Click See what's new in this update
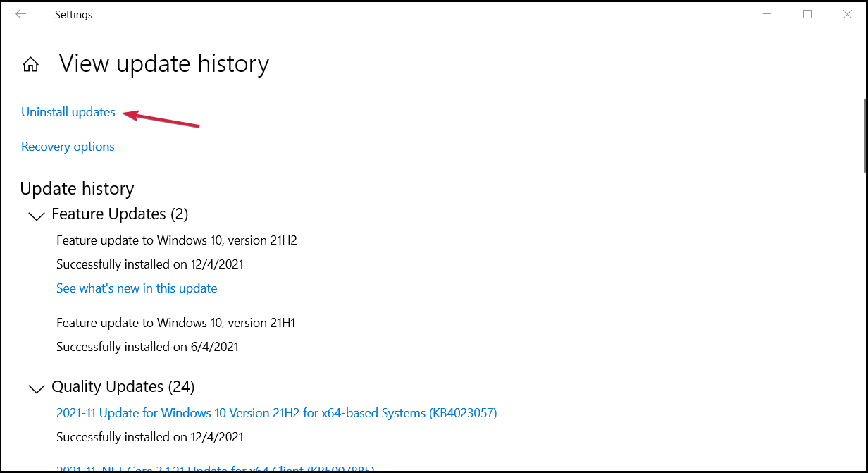The width and height of the screenshot is (868, 473). coord(137,288)
